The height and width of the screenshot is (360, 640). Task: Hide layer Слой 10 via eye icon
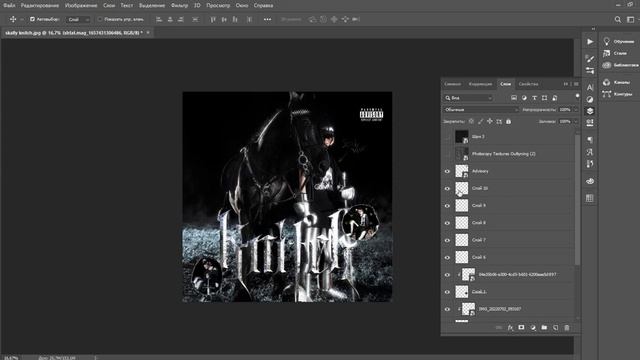click(447, 189)
